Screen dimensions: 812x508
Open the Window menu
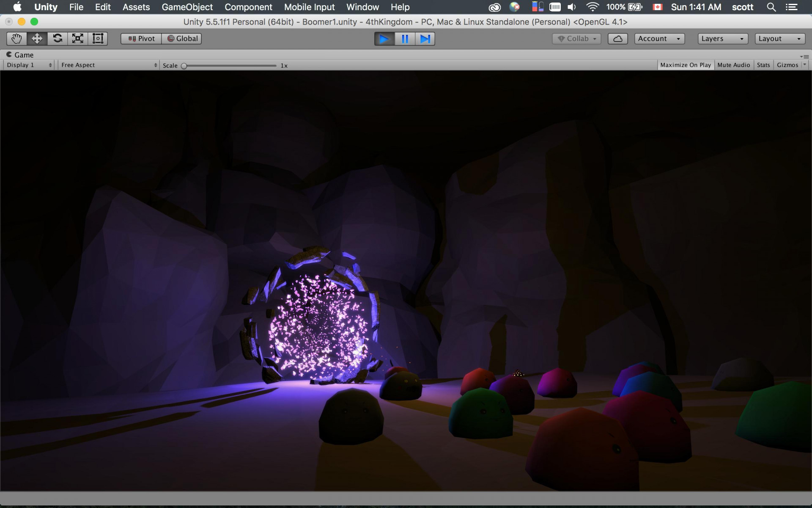pos(362,7)
